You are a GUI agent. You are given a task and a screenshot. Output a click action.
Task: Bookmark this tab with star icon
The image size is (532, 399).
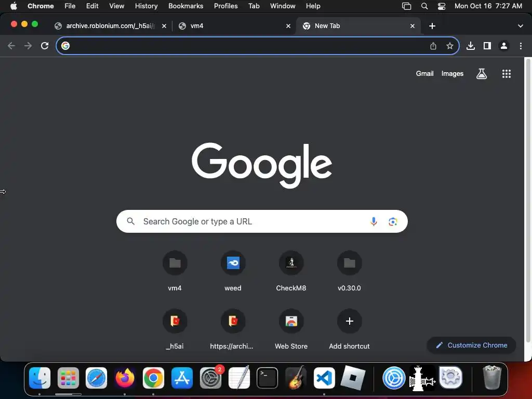point(450,46)
